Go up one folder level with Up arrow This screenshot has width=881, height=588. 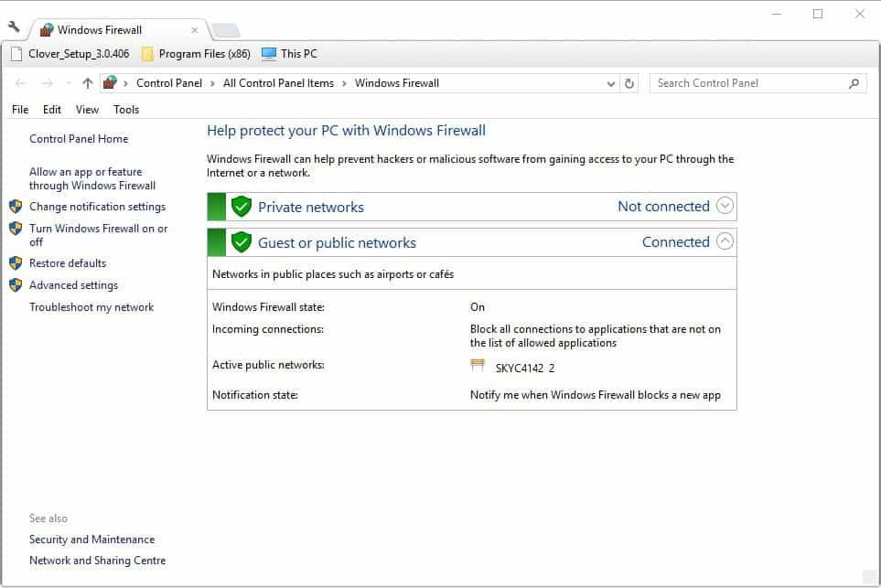point(88,83)
